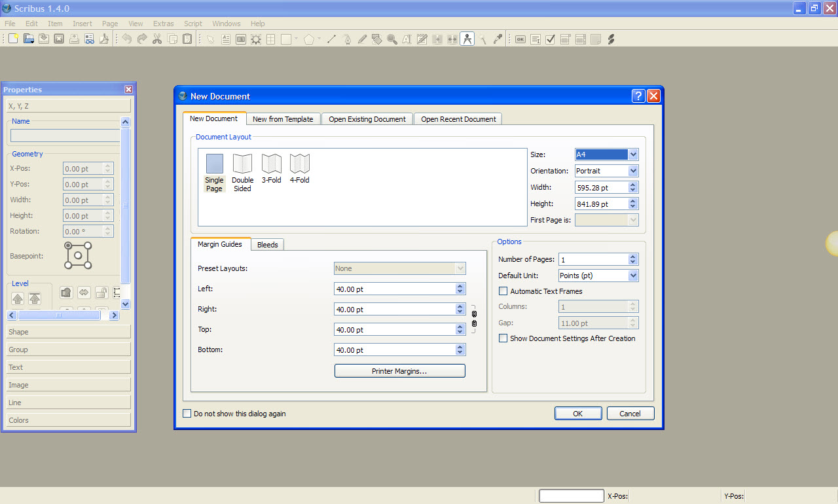Screen dimensions: 838x504
Task: Click the Move to Top level icon
Action: point(35,298)
